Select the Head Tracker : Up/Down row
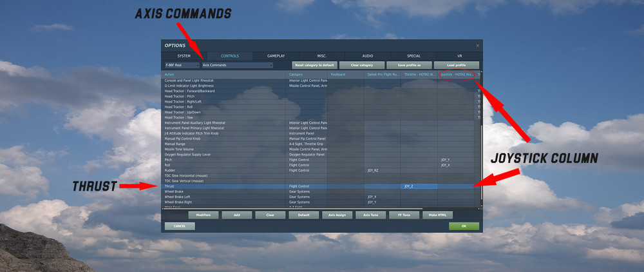The image size is (644, 272). (320, 112)
